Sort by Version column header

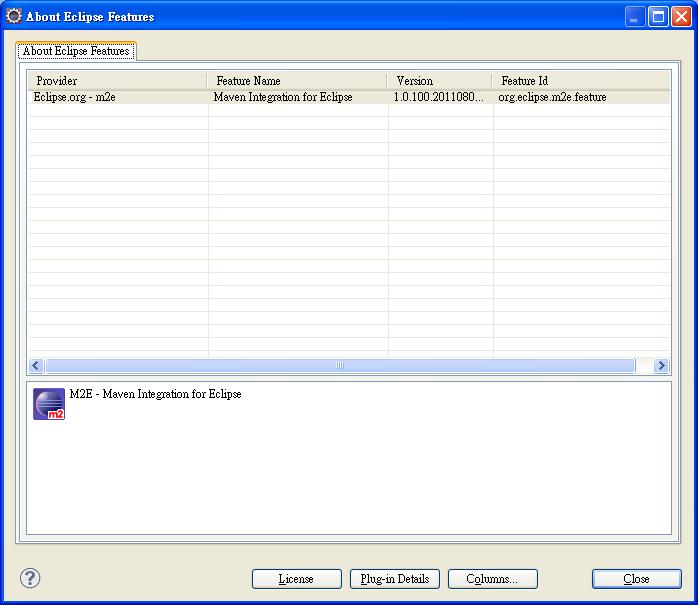coord(440,81)
